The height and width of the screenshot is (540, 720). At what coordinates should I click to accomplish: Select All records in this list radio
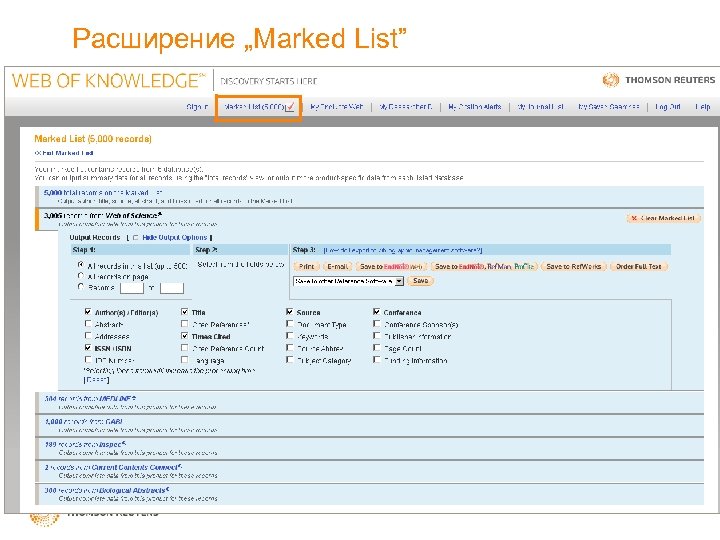[x=81, y=265]
